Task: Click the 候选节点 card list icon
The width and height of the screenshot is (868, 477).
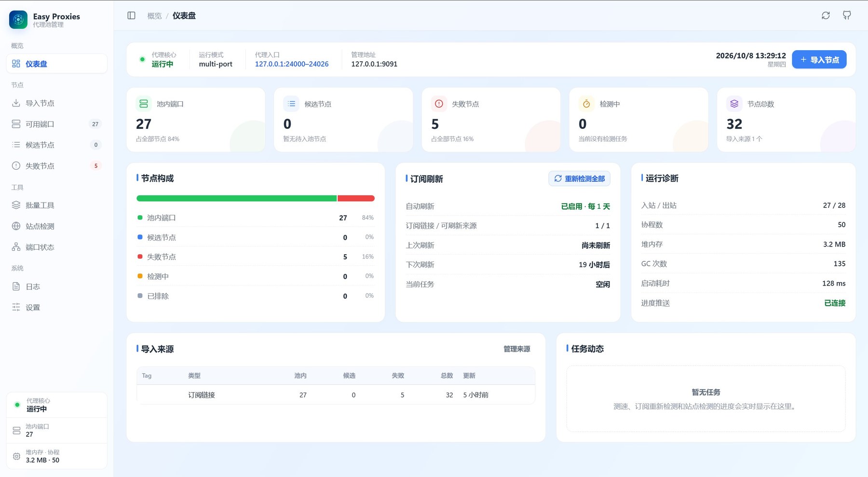Action: tap(291, 104)
